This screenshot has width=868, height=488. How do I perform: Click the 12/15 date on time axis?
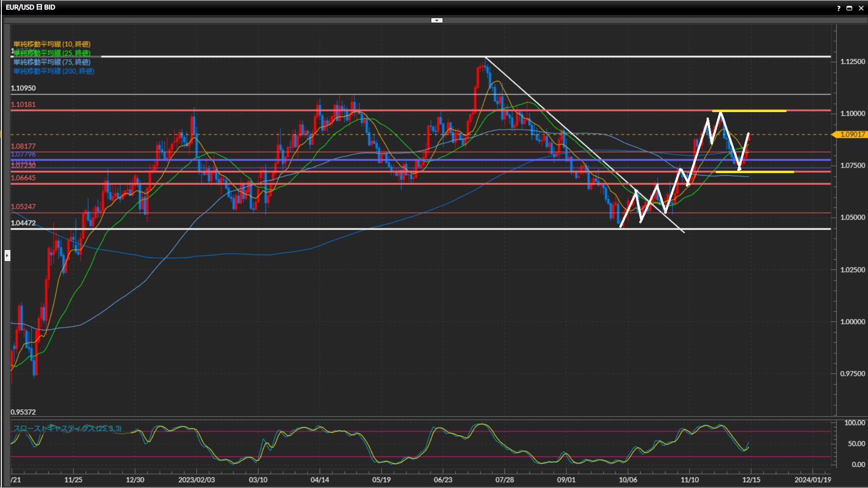tap(751, 480)
